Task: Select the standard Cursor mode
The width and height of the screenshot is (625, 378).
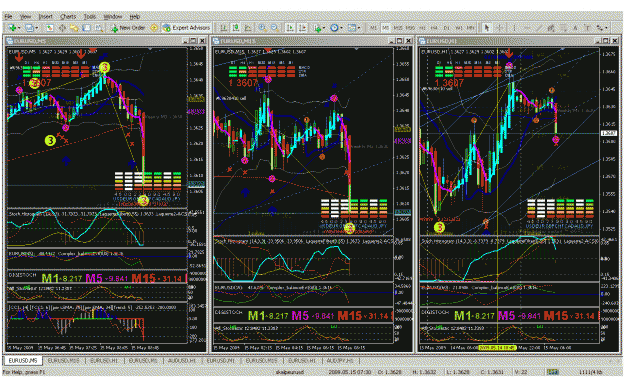Action: tap(487, 28)
